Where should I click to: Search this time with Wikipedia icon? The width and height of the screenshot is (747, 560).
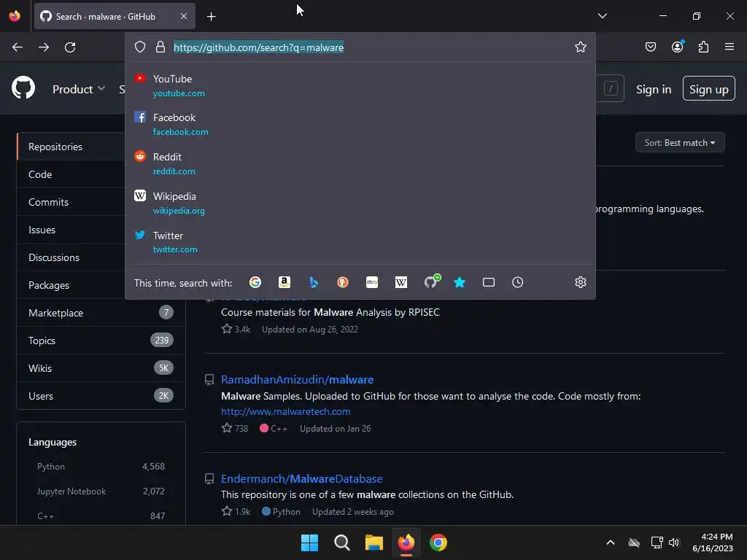tap(401, 282)
